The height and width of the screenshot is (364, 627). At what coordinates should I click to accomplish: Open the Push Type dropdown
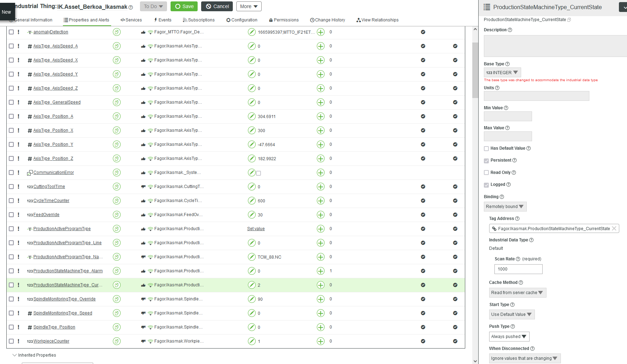point(509,336)
